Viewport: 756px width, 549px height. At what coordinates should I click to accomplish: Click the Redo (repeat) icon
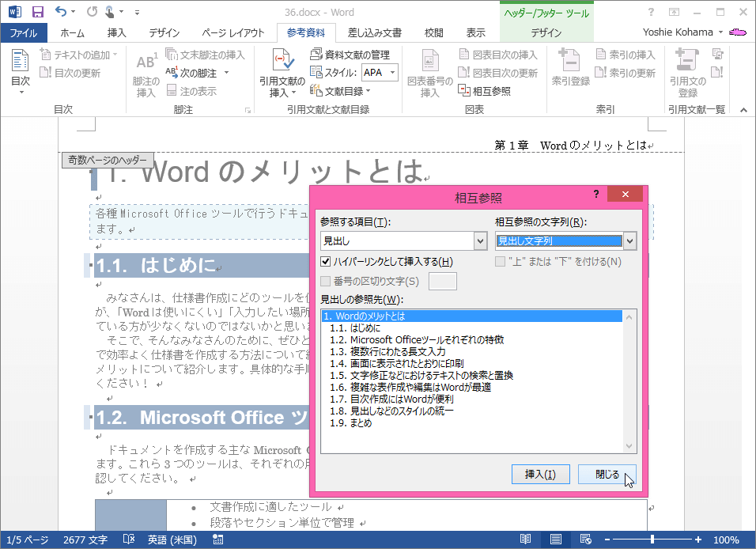coord(92,12)
